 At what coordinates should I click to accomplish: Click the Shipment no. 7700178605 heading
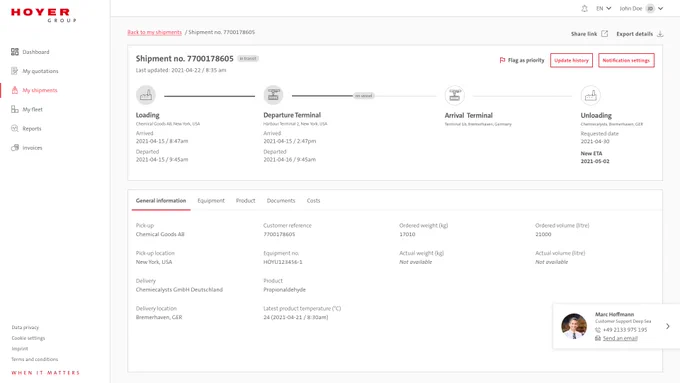pyautogui.click(x=184, y=59)
